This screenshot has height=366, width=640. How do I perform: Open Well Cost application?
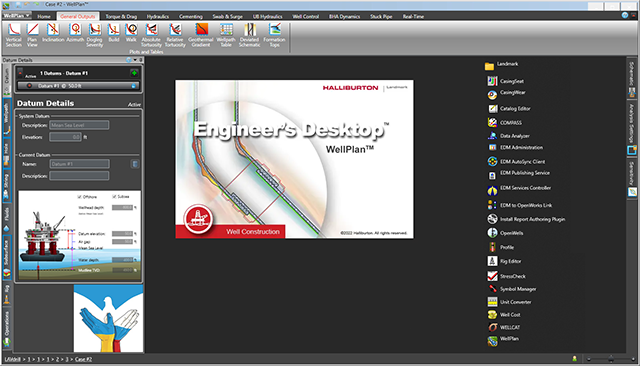click(504, 315)
